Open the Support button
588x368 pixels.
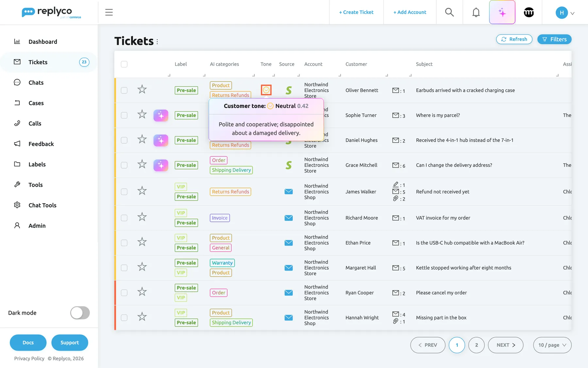[70, 342]
